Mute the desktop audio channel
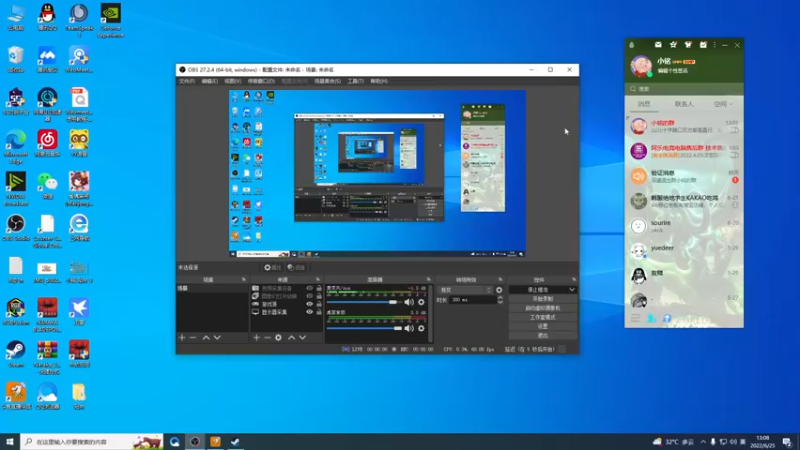This screenshot has height=450, width=800. [409, 328]
